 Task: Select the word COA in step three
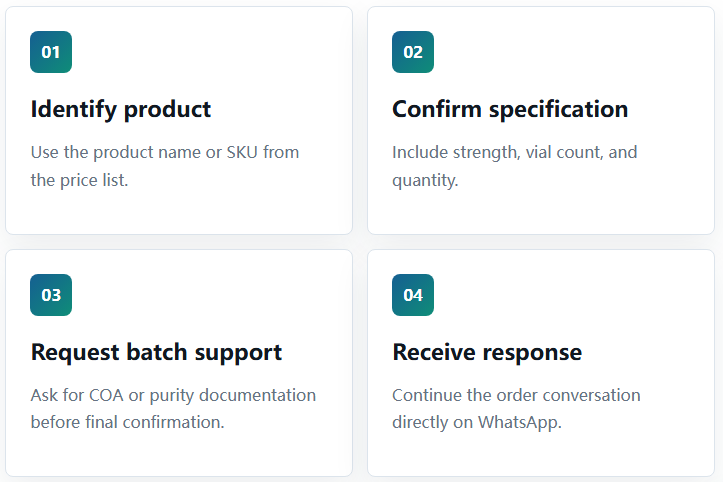106,395
